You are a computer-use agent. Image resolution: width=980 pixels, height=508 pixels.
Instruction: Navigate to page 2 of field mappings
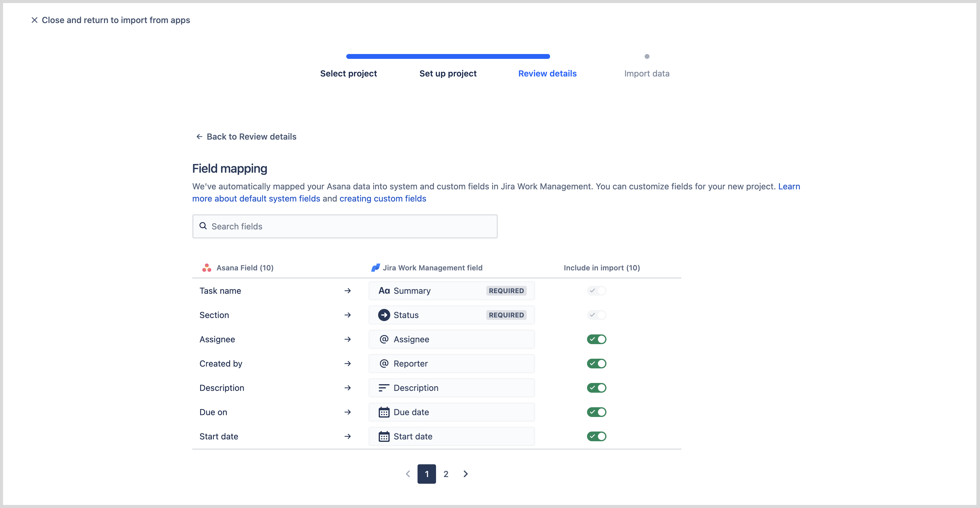pyautogui.click(x=446, y=474)
